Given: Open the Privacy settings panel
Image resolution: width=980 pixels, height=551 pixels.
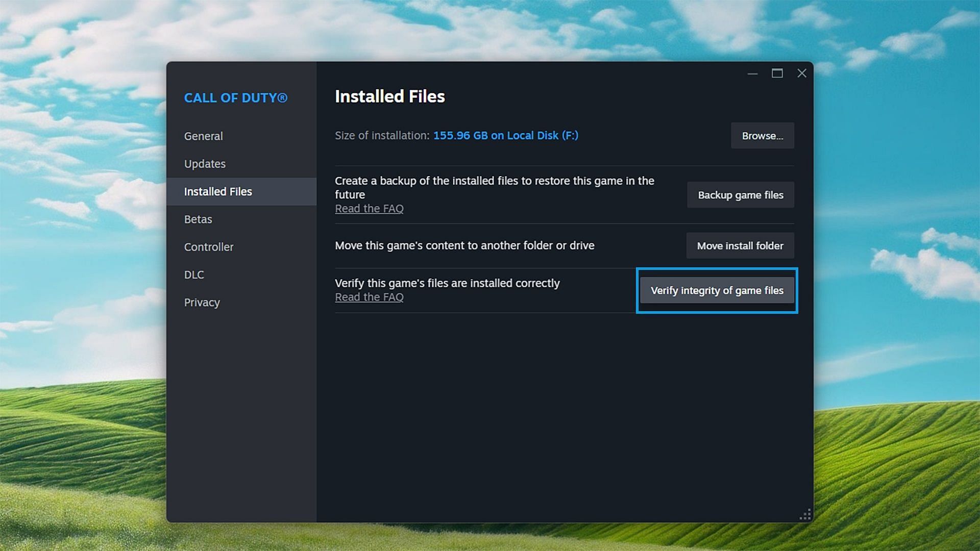Looking at the screenshot, I should (x=201, y=302).
